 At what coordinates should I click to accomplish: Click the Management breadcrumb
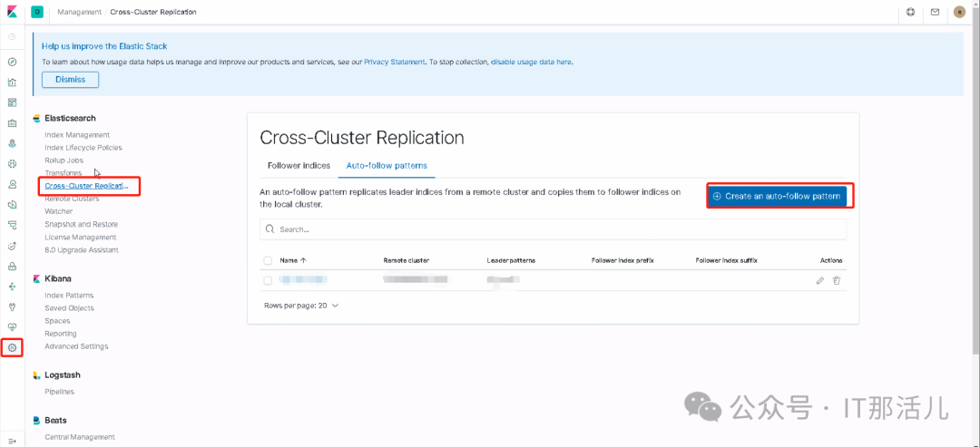[79, 12]
